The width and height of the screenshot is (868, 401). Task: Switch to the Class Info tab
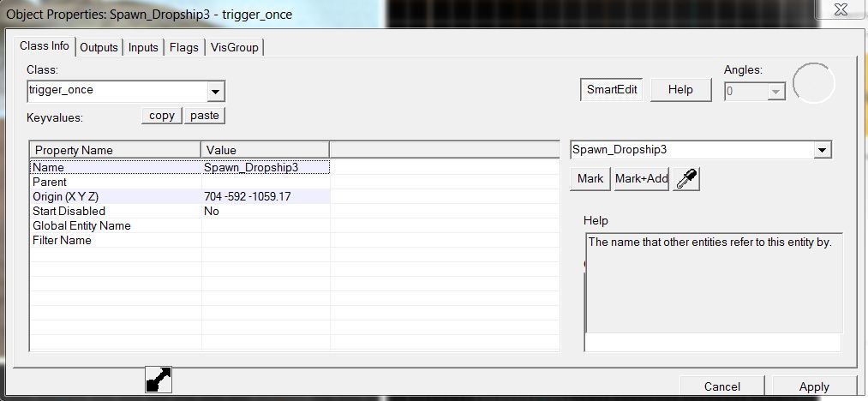coord(45,46)
